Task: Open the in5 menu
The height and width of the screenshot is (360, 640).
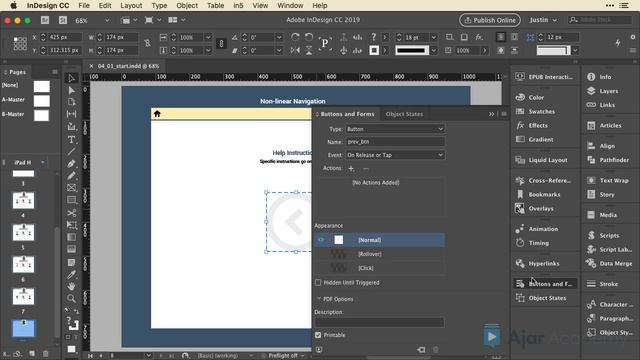Action: click(238, 6)
